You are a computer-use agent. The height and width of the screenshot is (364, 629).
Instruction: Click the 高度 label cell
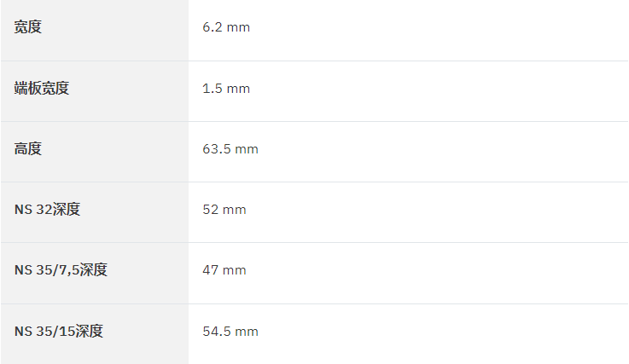tap(95, 152)
